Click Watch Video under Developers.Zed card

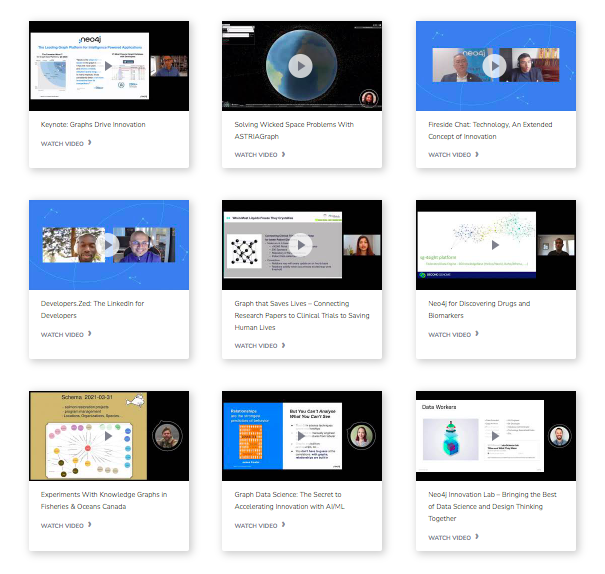(66, 334)
